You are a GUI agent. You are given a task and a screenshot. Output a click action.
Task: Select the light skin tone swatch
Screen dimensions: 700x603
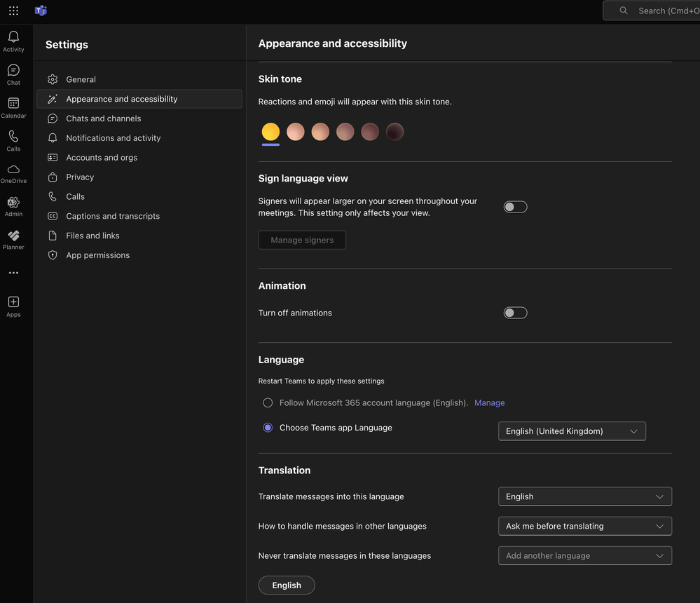click(296, 132)
